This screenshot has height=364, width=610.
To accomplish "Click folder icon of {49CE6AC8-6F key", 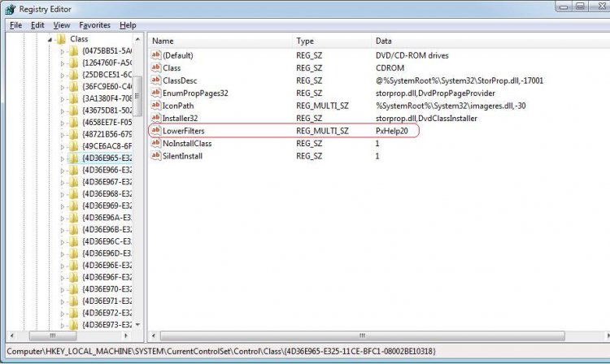I will click(73, 146).
